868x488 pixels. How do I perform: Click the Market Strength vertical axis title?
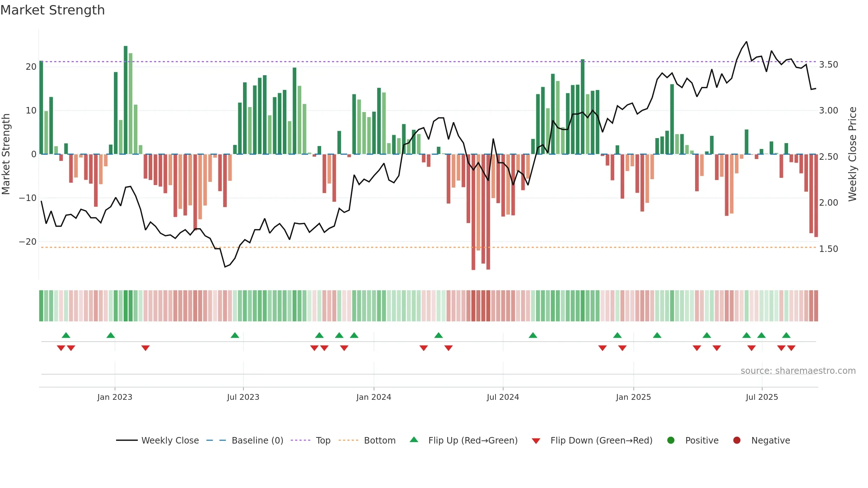coord(6,154)
